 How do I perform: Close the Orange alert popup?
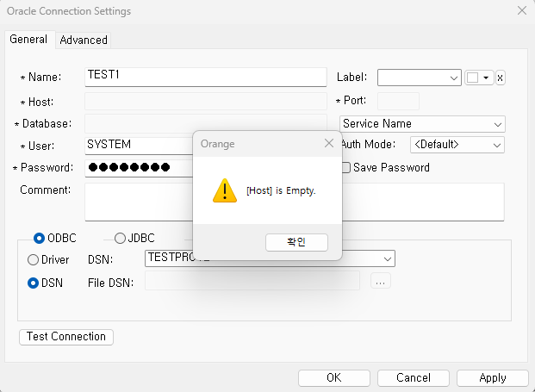pyautogui.click(x=328, y=144)
